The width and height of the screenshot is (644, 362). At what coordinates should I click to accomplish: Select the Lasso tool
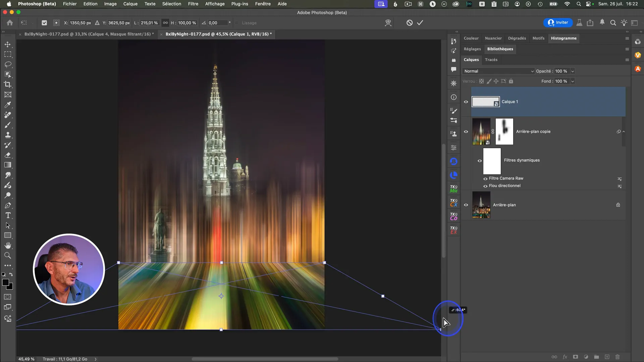pyautogui.click(x=8, y=64)
